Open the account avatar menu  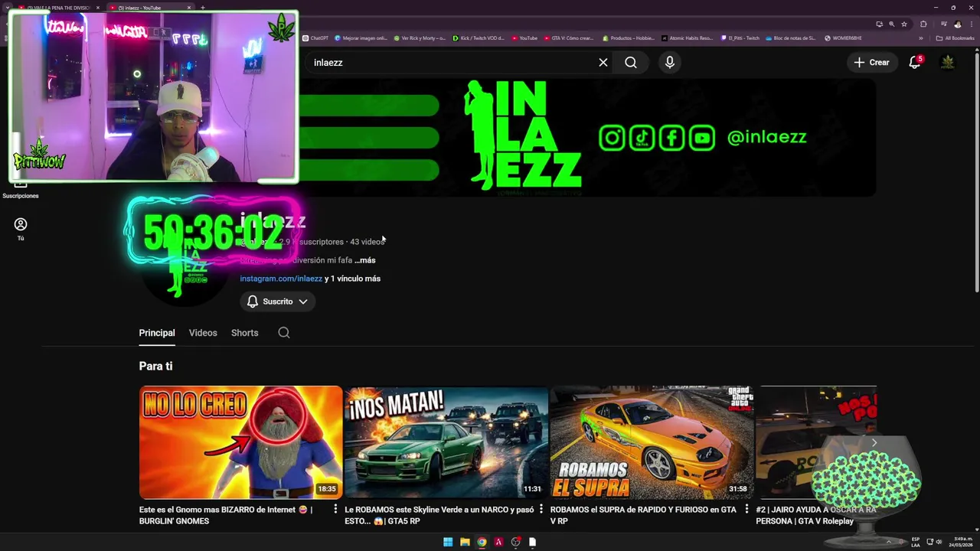click(x=948, y=63)
